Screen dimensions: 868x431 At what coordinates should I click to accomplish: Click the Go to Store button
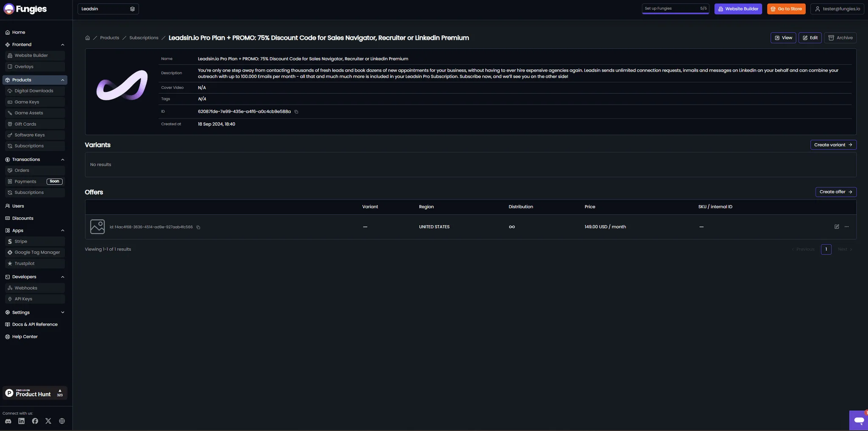pos(786,9)
